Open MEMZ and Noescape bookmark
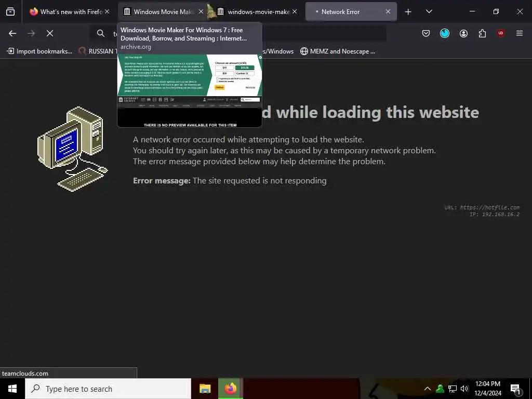Screen dimensions: 532x399 coord(338,51)
